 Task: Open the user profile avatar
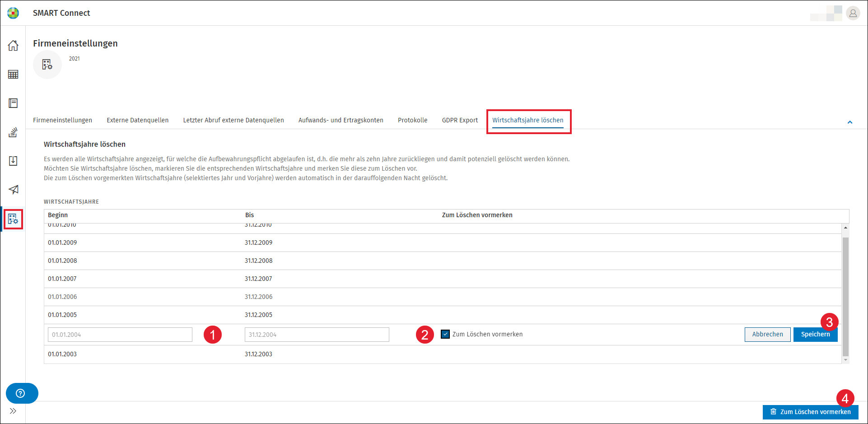point(853,13)
